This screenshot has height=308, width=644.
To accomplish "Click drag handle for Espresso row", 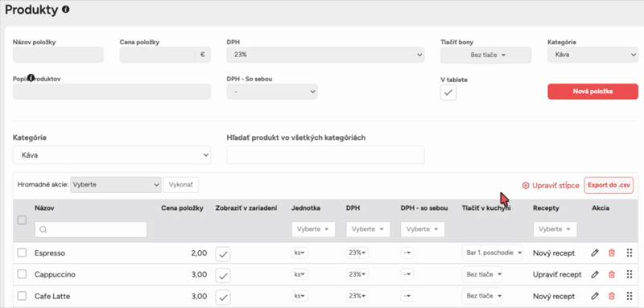I will [x=630, y=253].
